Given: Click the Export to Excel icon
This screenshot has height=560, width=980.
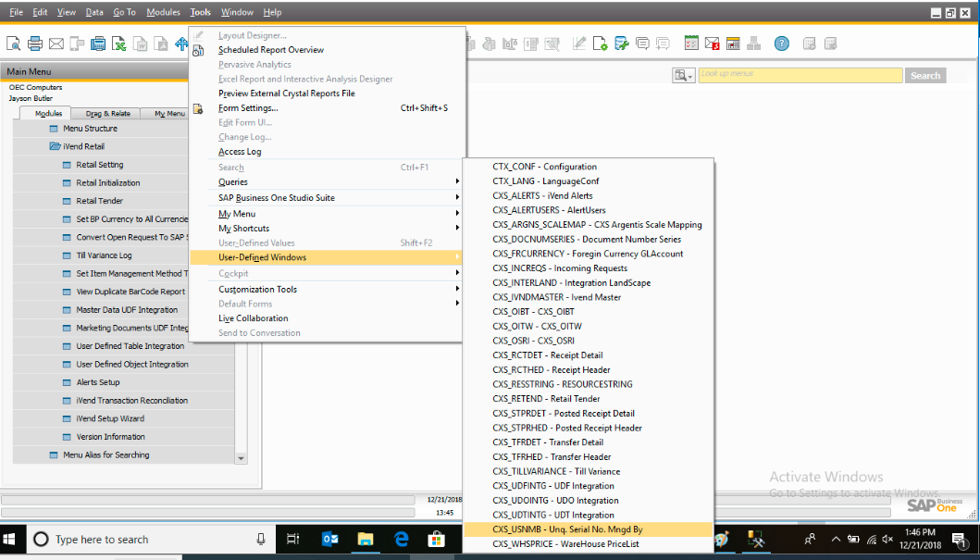Looking at the screenshot, I should click(x=118, y=44).
